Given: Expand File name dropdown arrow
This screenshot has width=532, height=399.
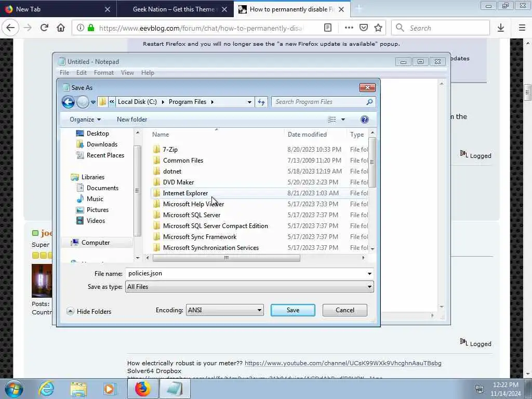Looking at the screenshot, I should tap(369, 273).
